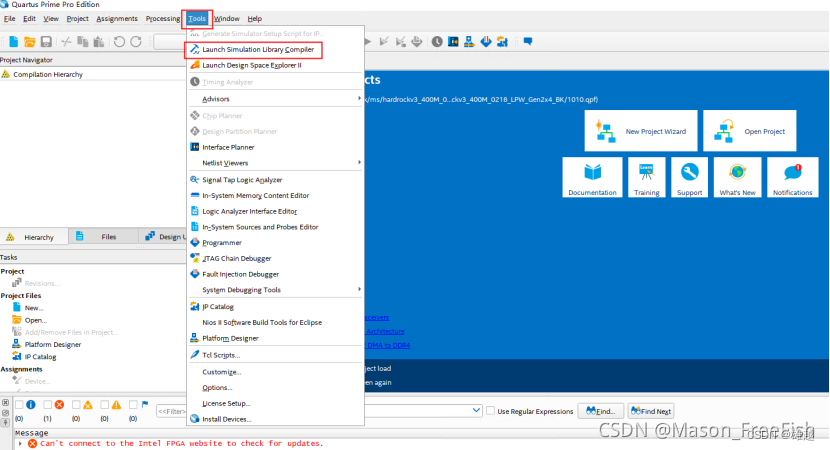Open the Notifications tile

pos(792,177)
